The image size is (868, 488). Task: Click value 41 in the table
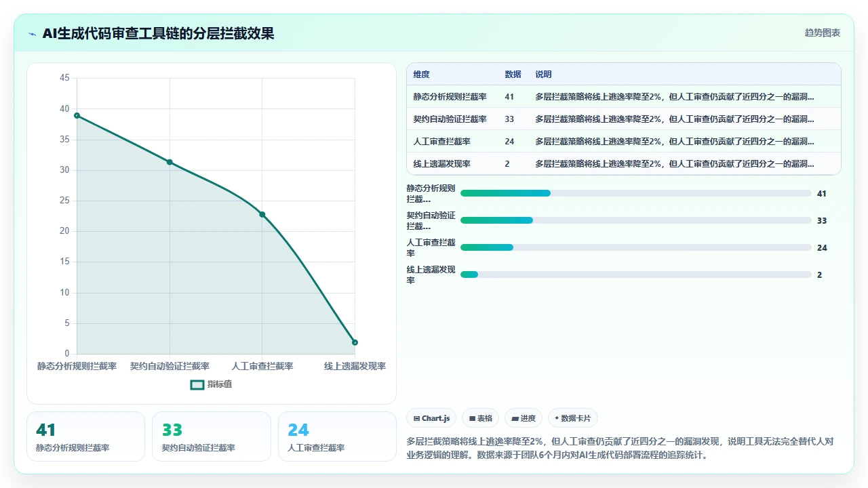click(510, 97)
